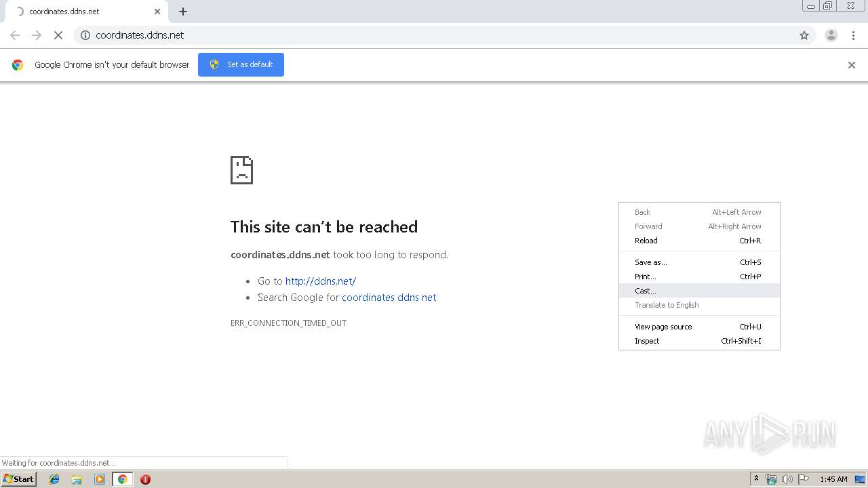Open the Chrome profile avatar
The width and height of the screenshot is (868, 488).
pyautogui.click(x=831, y=35)
